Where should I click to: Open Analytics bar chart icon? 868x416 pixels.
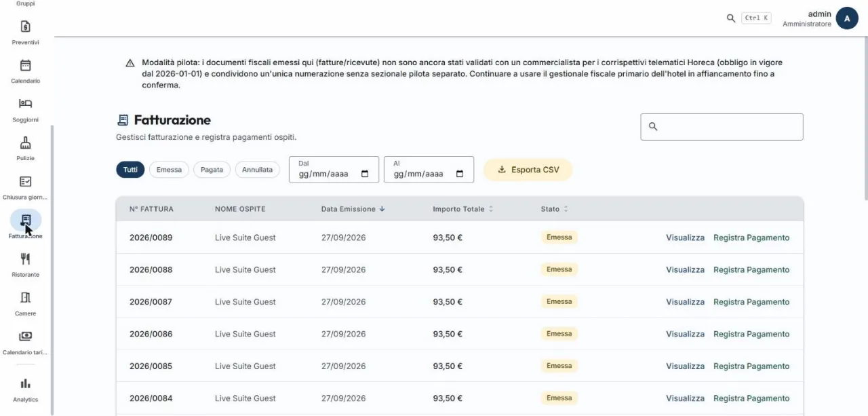click(x=25, y=383)
